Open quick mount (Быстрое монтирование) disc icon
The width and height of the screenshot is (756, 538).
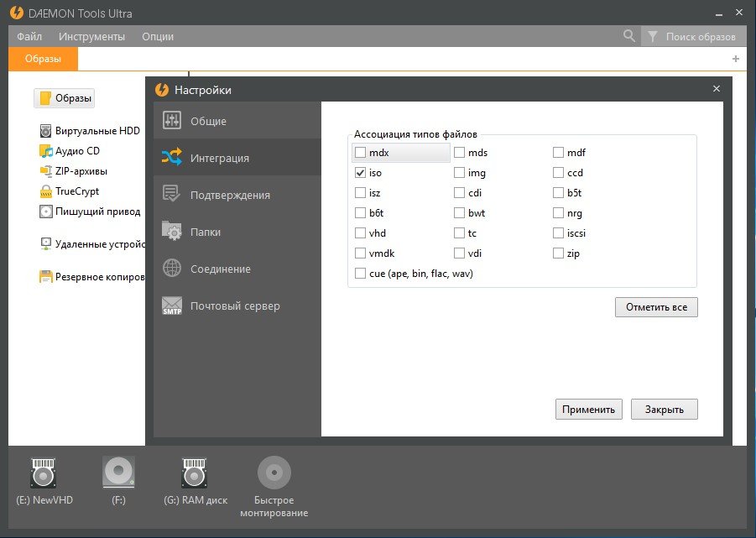point(274,473)
